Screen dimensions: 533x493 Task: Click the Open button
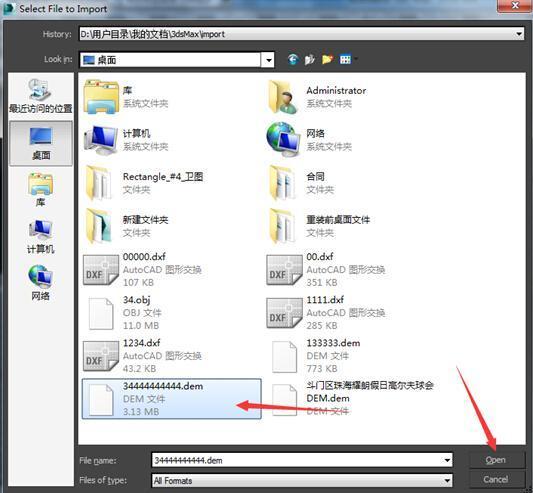pos(496,460)
